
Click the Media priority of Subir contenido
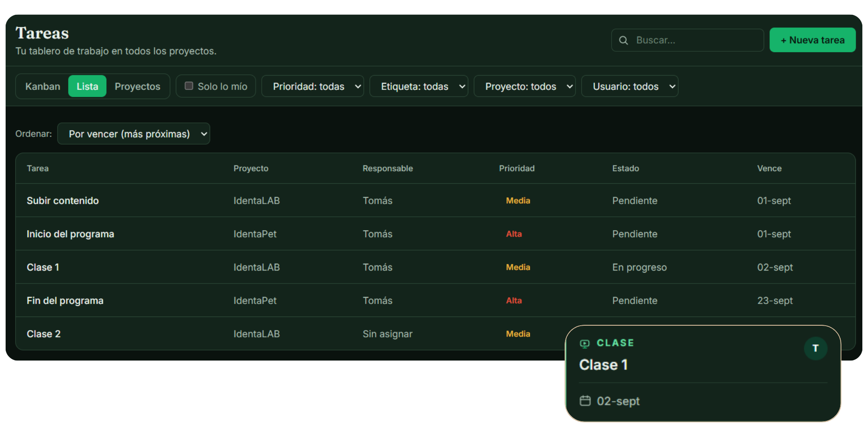click(x=518, y=201)
